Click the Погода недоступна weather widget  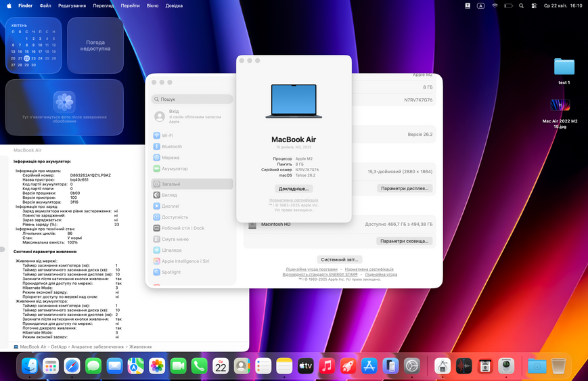(95, 45)
